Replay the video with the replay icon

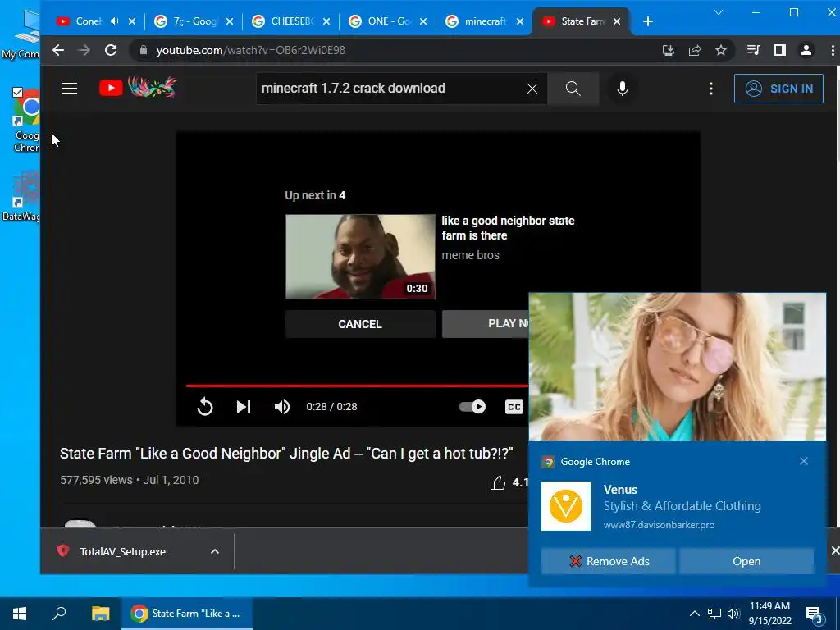coord(204,407)
